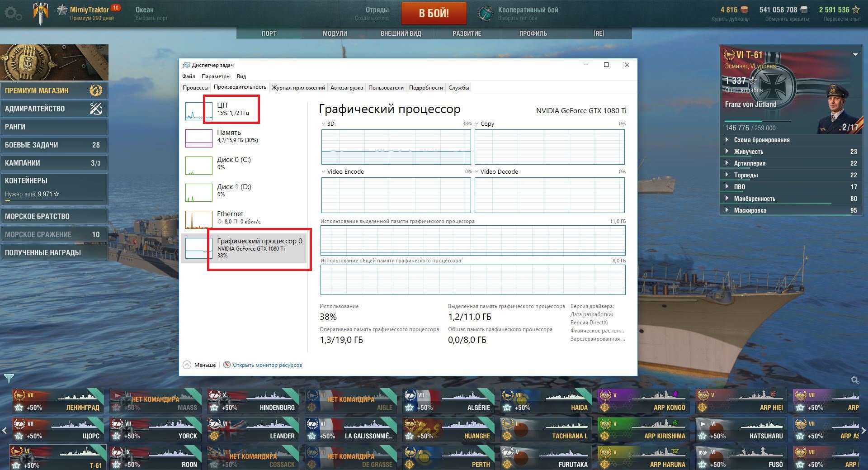The width and height of the screenshot is (868, 470).
Task: Switch to the Подробности tab
Action: [426, 88]
